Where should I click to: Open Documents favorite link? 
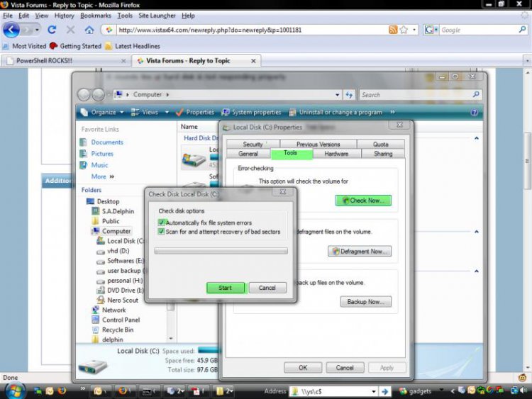[x=107, y=142]
